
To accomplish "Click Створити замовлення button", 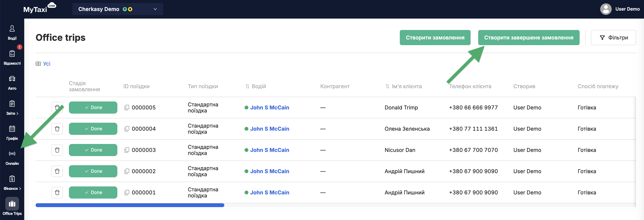I will [x=435, y=38].
